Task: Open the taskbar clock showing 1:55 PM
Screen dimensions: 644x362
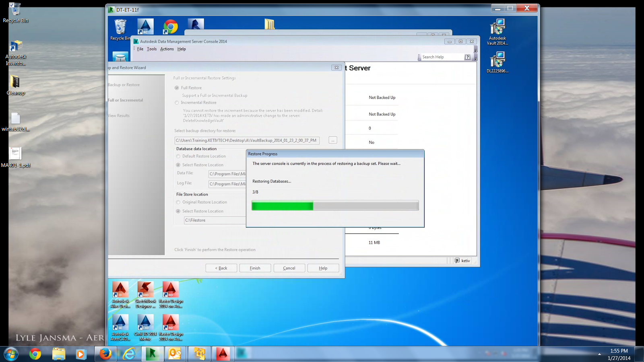Action: pos(619,354)
